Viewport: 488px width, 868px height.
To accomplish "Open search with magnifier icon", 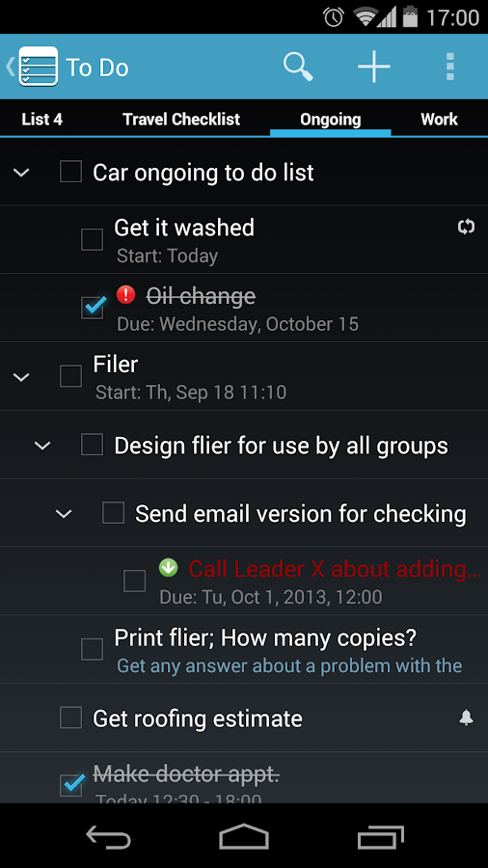I will (x=298, y=67).
